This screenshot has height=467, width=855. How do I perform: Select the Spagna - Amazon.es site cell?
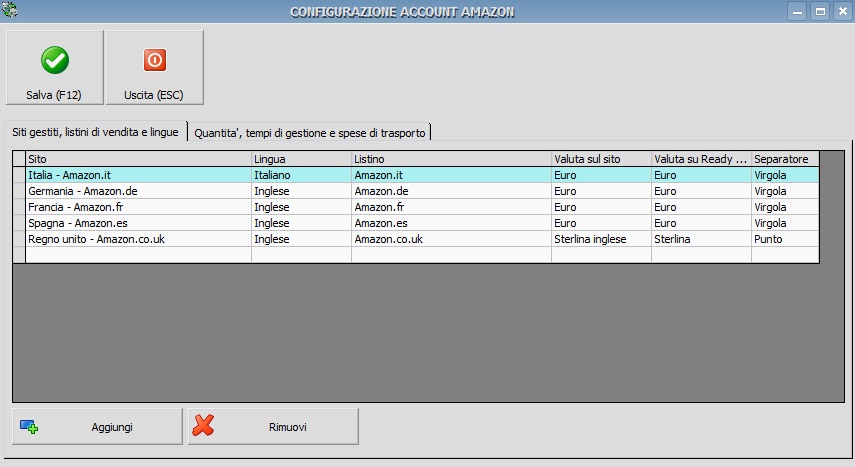pyautogui.click(x=138, y=223)
